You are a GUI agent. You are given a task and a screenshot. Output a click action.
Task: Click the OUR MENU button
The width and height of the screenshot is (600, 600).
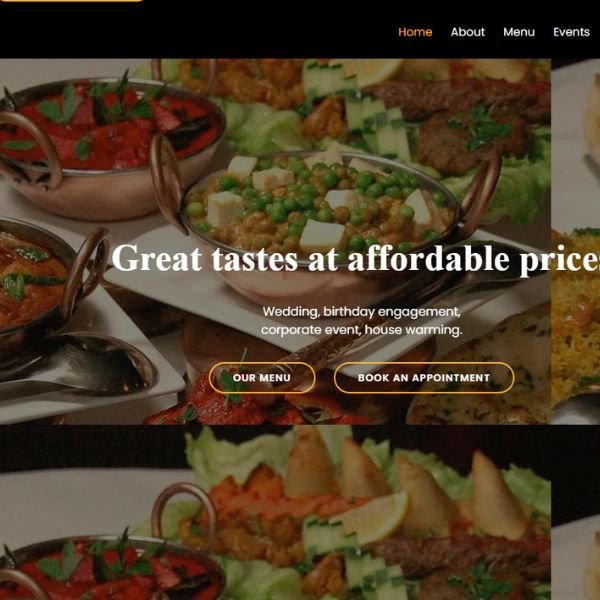click(x=262, y=378)
